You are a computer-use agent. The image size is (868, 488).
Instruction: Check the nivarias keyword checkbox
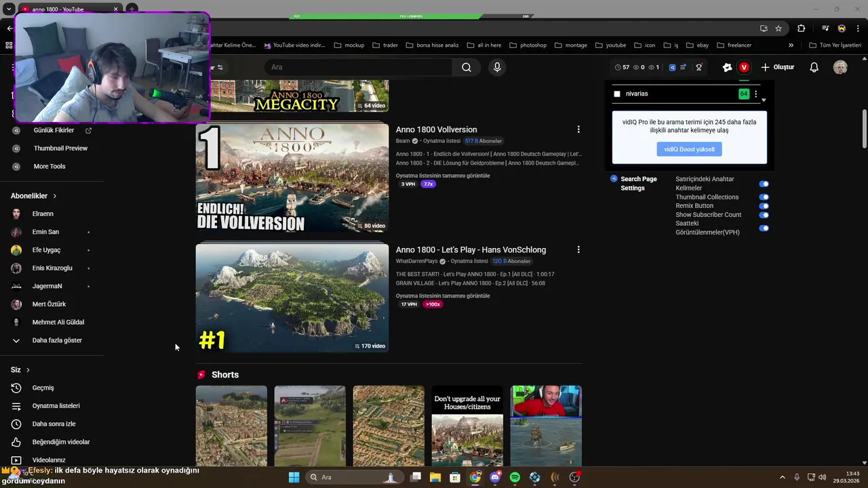[617, 94]
